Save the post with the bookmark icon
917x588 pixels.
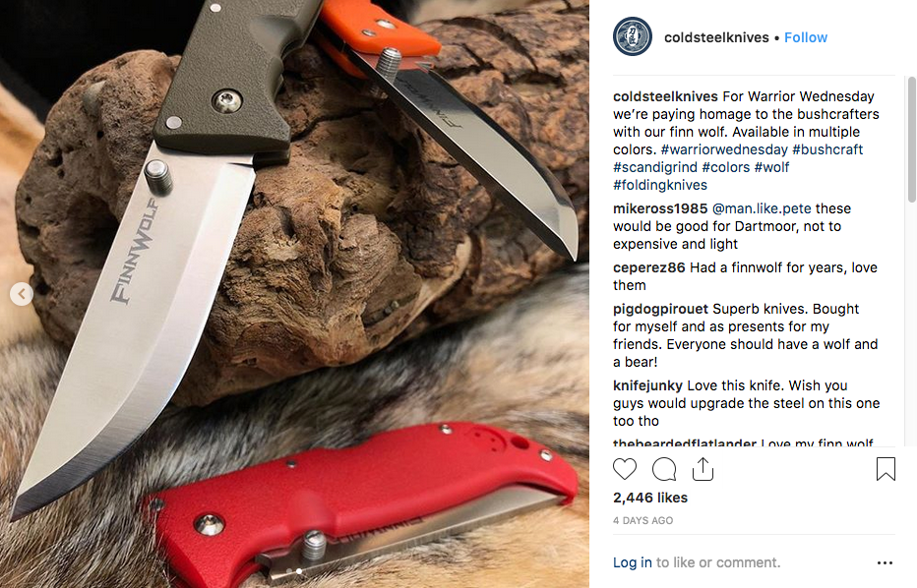pyautogui.click(x=886, y=469)
